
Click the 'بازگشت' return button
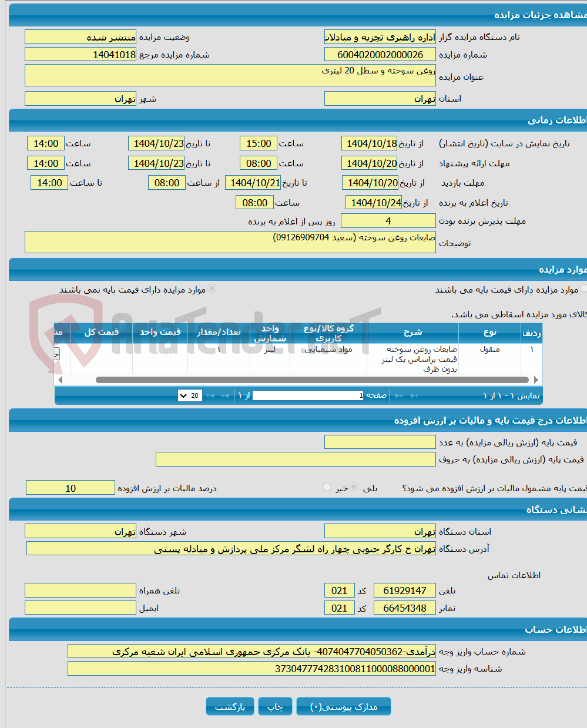point(230,706)
